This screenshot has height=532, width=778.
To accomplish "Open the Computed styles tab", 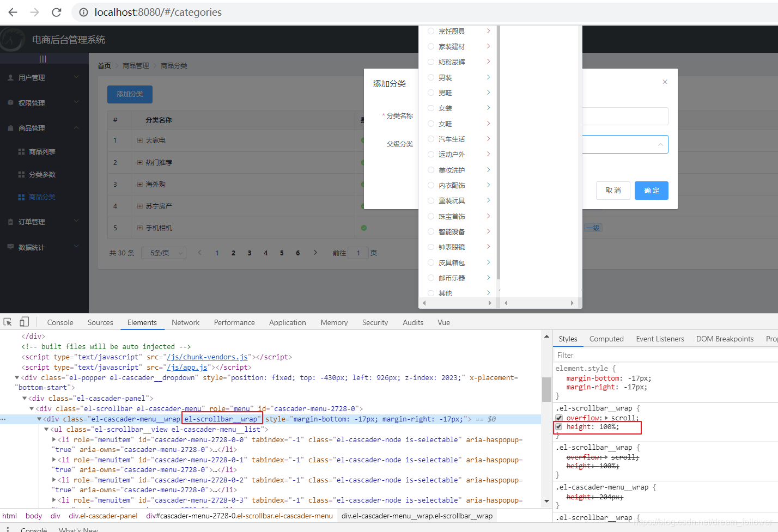I will (606, 339).
